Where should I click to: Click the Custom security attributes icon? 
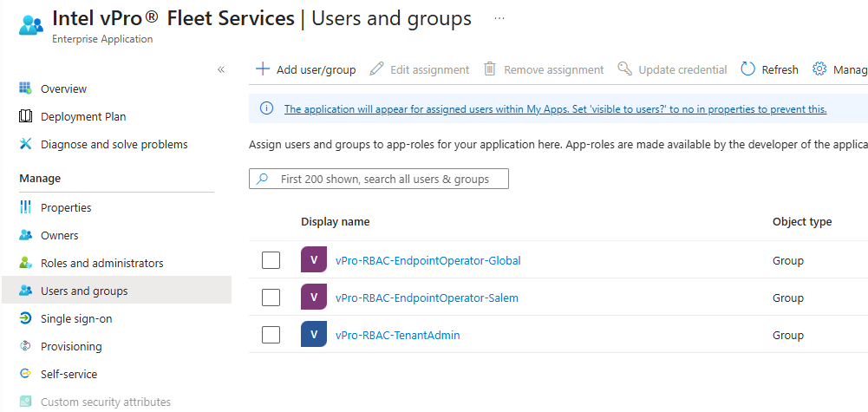(x=25, y=402)
